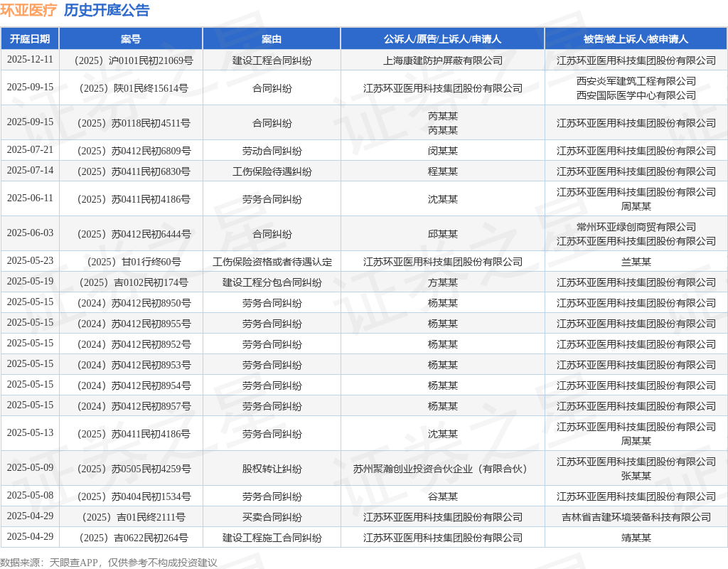Click the 开庭日期 column header
The width and height of the screenshot is (728, 569).
point(30,39)
